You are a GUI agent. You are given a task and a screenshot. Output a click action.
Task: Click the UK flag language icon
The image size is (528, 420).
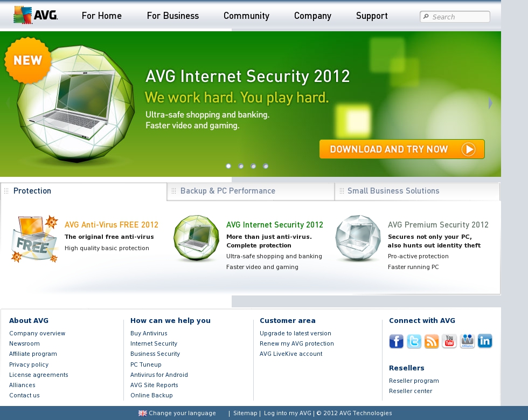pos(142,413)
